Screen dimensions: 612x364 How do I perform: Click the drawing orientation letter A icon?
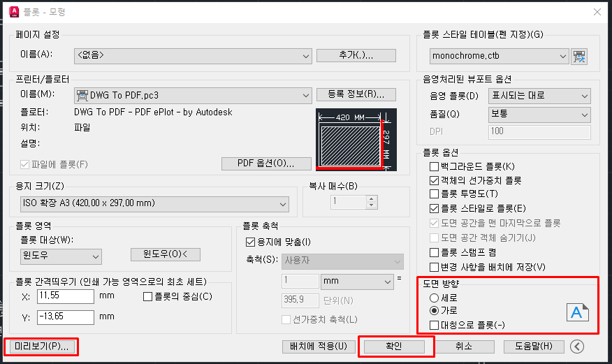pos(577,312)
